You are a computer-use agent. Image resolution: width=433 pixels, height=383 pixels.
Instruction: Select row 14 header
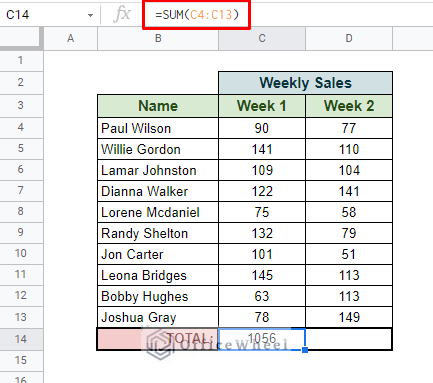21,339
